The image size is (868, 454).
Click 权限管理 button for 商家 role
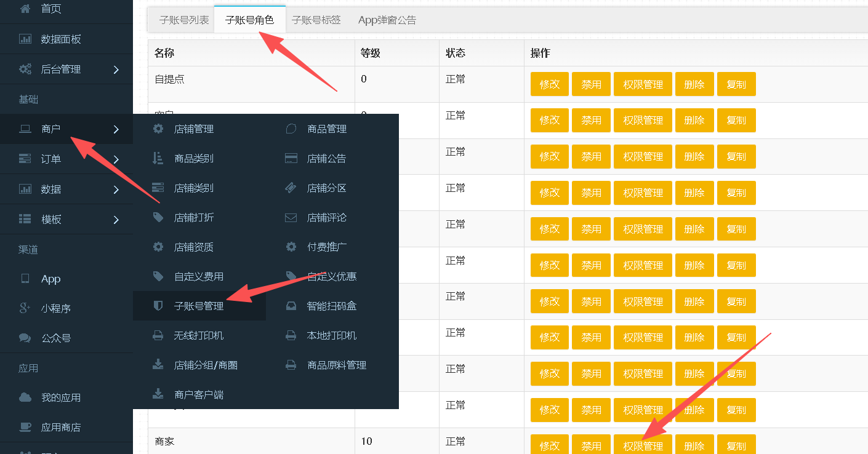pyautogui.click(x=643, y=445)
